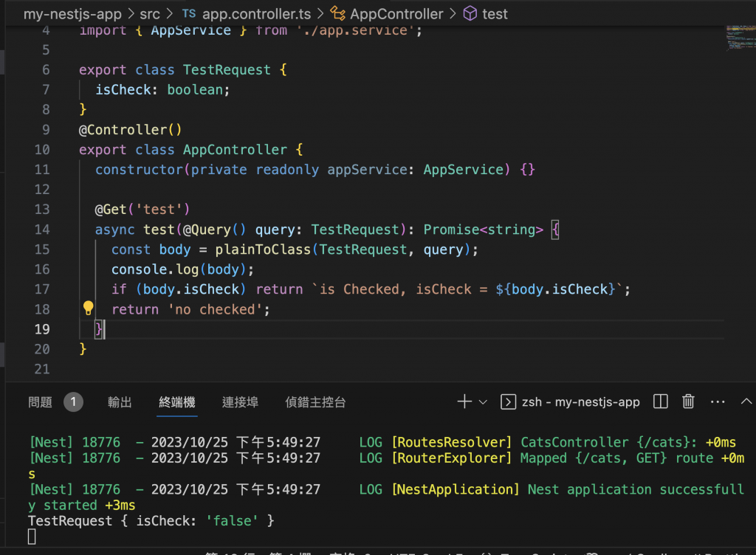Click constructor keyword on line 11
The width and height of the screenshot is (756, 555).
[139, 170]
